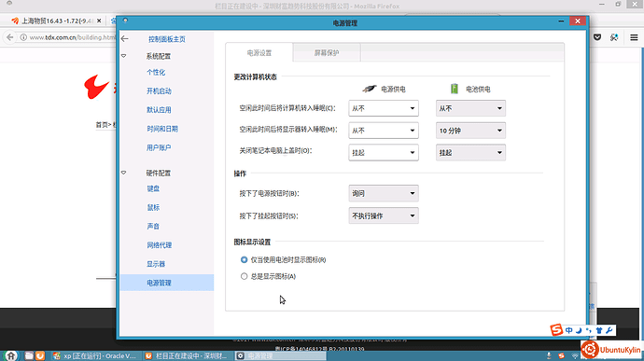Open 显示器 settings

156,264
